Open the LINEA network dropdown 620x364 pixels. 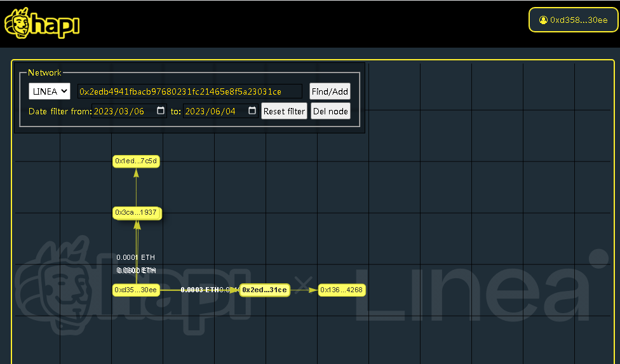point(50,91)
